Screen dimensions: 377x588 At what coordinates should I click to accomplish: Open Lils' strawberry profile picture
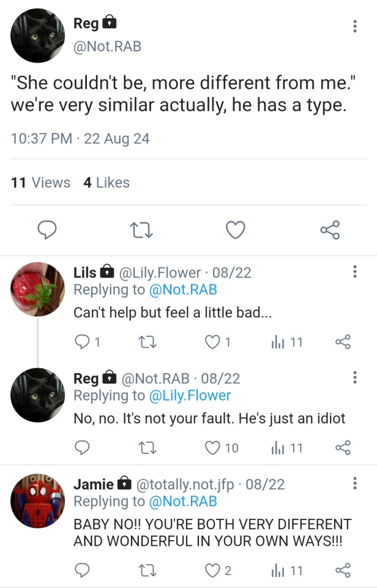pyautogui.click(x=38, y=289)
